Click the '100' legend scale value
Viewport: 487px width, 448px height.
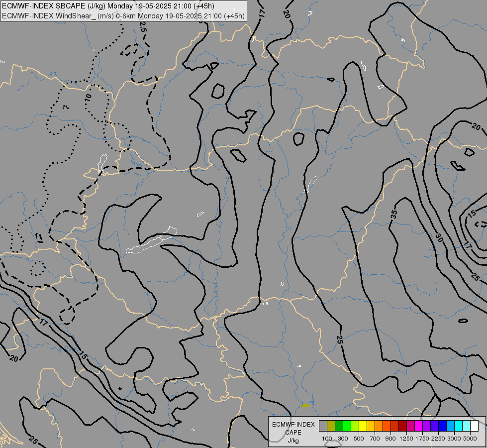click(327, 439)
